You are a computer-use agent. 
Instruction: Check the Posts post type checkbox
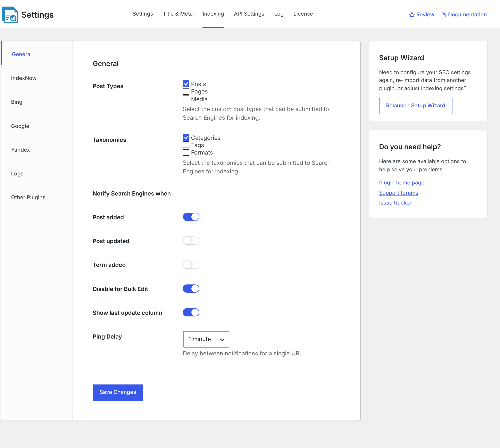(186, 84)
